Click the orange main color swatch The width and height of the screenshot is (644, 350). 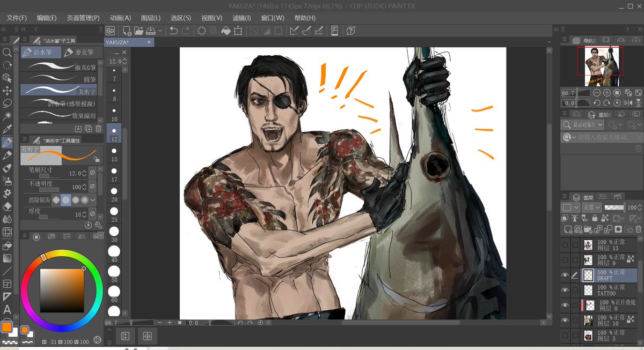pyautogui.click(x=6, y=327)
